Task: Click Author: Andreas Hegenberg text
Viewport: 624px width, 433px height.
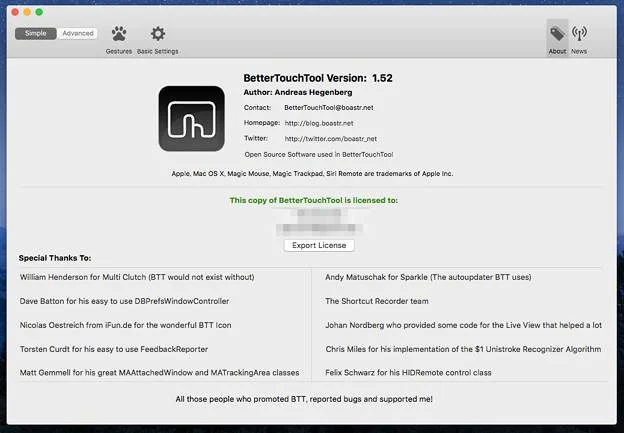Action: [298, 92]
